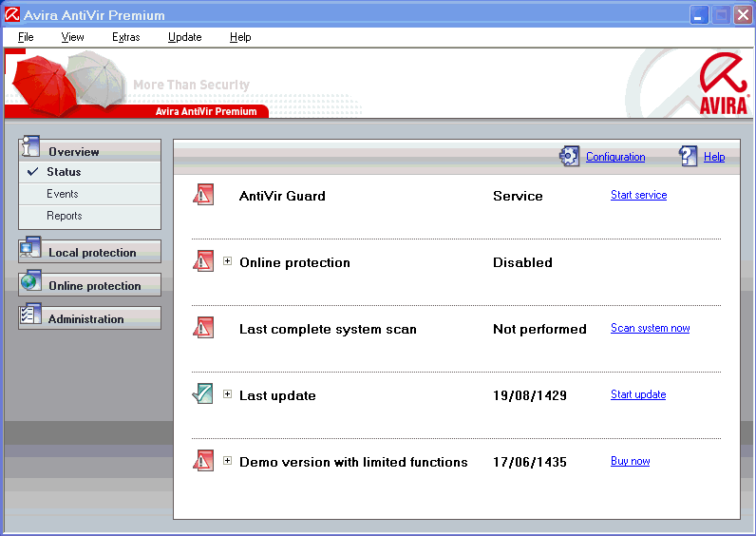Click the Scan system now link
756x536 pixels.
pyautogui.click(x=650, y=328)
